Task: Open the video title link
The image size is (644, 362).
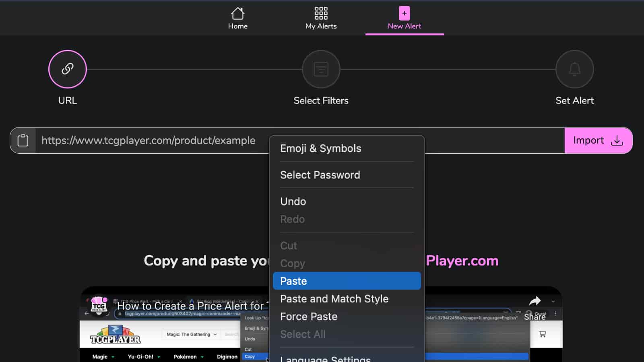Action: (190, 306)
